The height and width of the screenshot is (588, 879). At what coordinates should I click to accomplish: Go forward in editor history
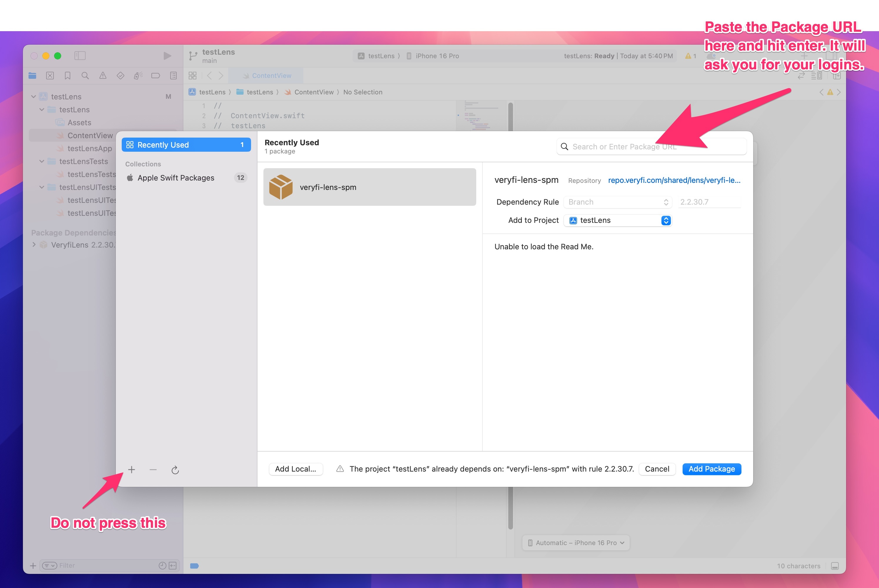click(221, 76)
